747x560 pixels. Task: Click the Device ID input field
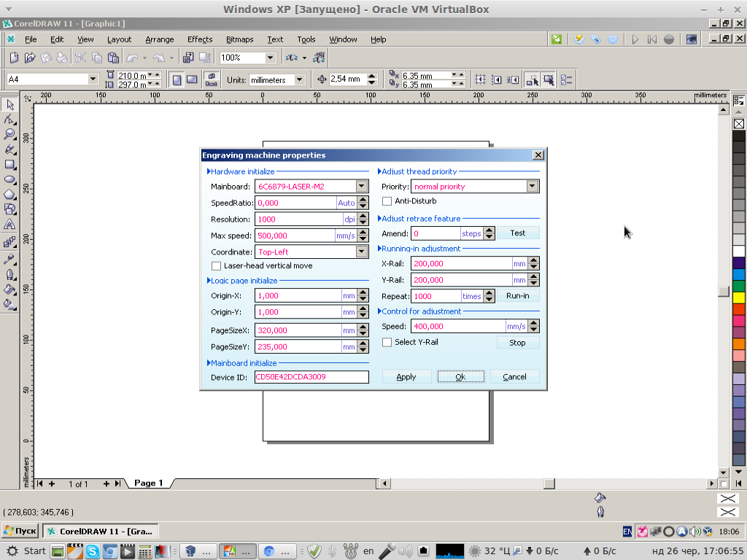pyautogui.click(x=311, y=377)
